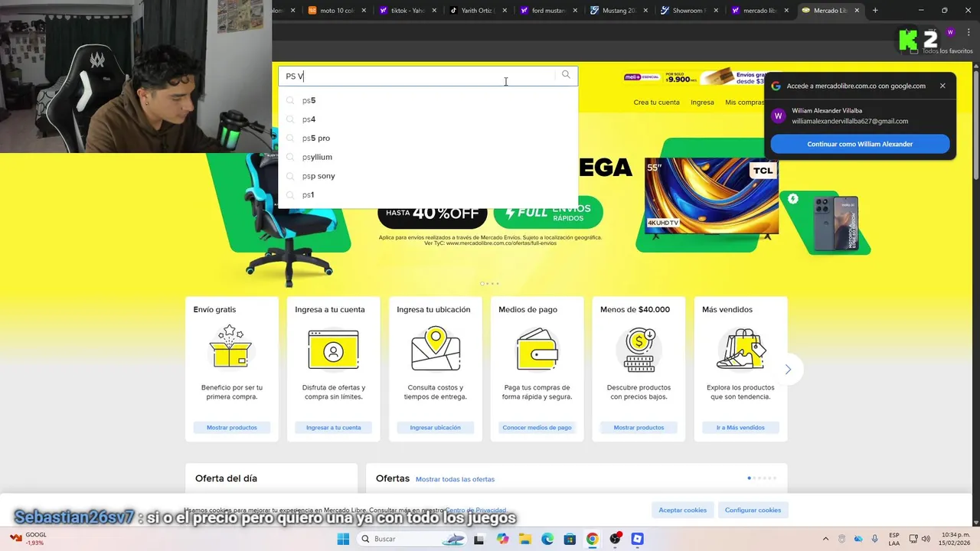The width and height of the screenshot is (980, 551).
Task: Switch to the 'Yarith Ortiz' TikTok tab
Action: click(x=479, y=11)
